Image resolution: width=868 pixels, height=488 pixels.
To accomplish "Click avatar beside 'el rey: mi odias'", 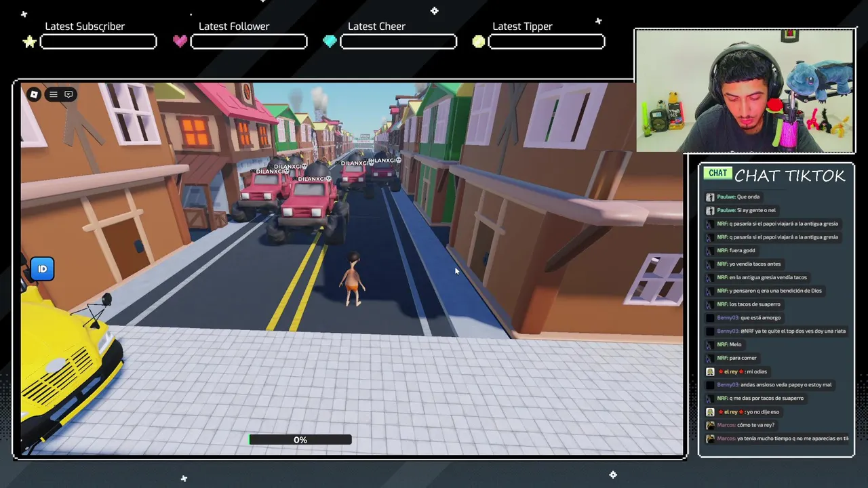I will coord(710,371).
